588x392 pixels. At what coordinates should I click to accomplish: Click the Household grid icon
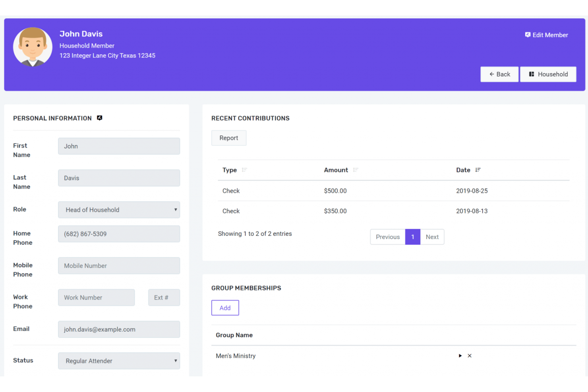click(532, 74)
